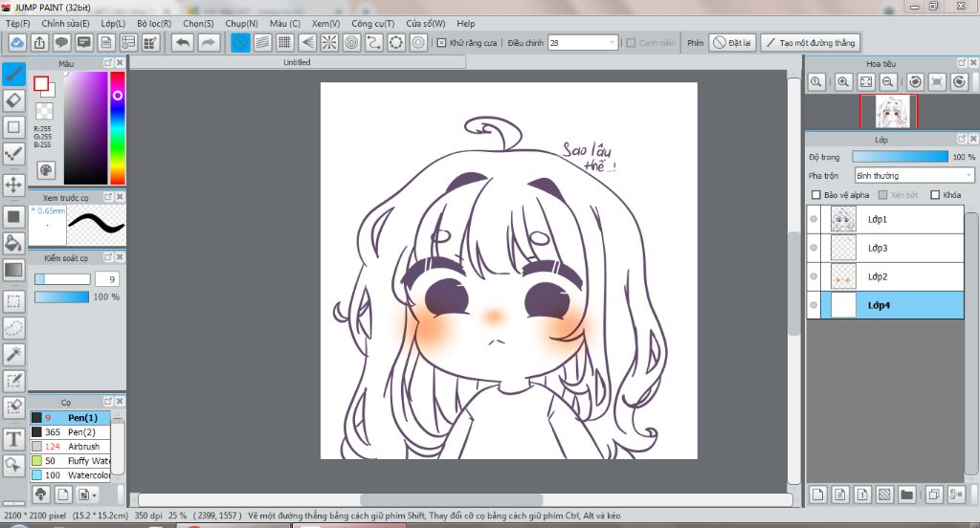Image resolution: width=980 pixels, height=528 pixels.
Task: Select the Select Eraser tool
Action: 13,407
